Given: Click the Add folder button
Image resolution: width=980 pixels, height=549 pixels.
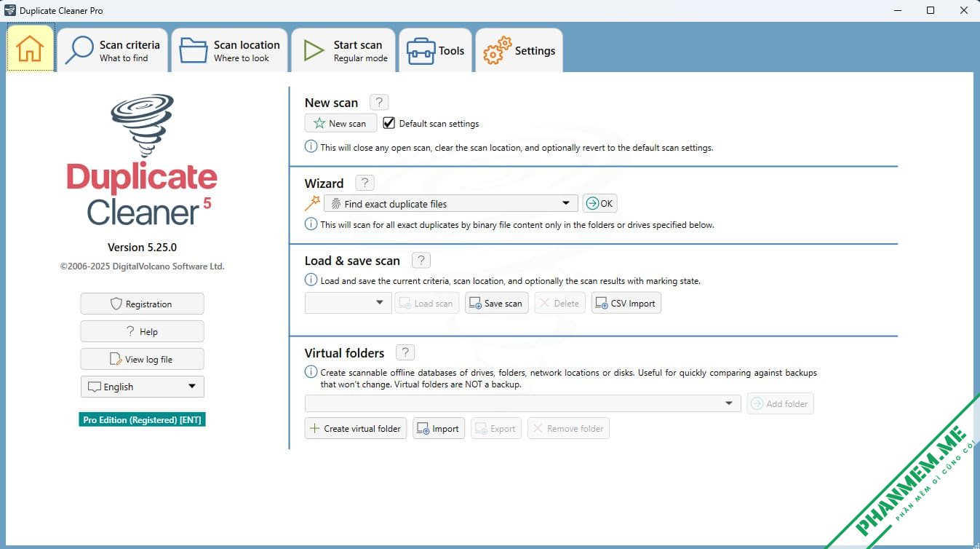Looking at the screenshot, I should 781,403.
